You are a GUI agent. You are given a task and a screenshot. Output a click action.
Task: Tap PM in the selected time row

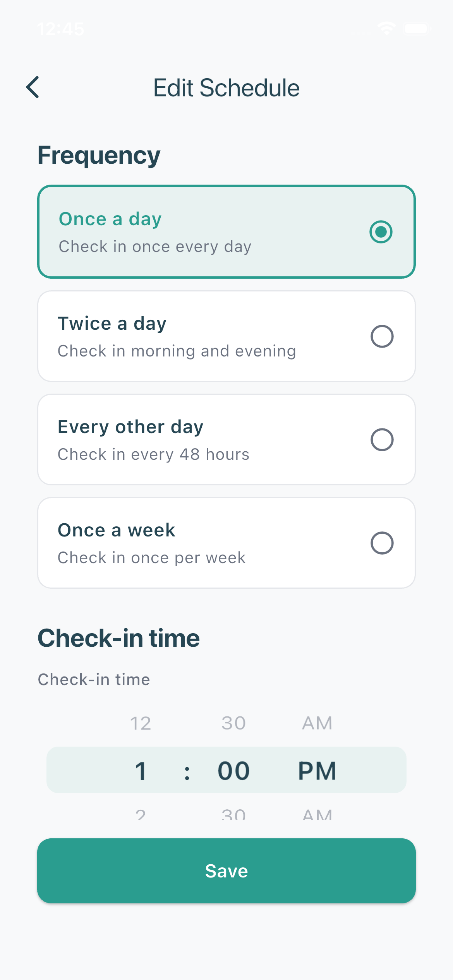click(317, 769)
